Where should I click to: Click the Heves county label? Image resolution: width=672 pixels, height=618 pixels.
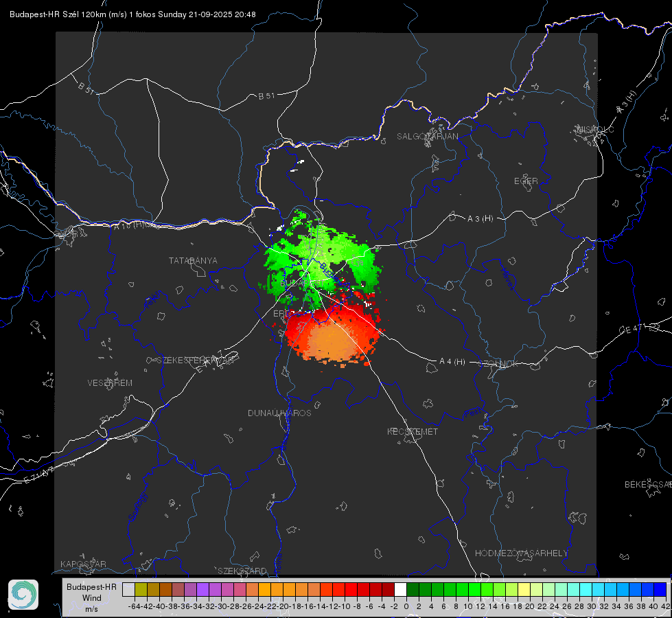(x=507, y=279)
